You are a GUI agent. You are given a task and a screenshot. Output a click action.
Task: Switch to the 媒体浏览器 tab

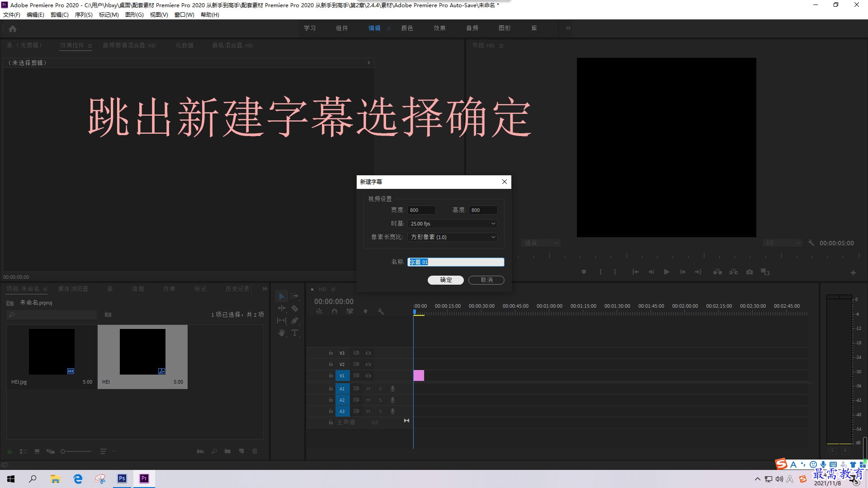point(73,289)
